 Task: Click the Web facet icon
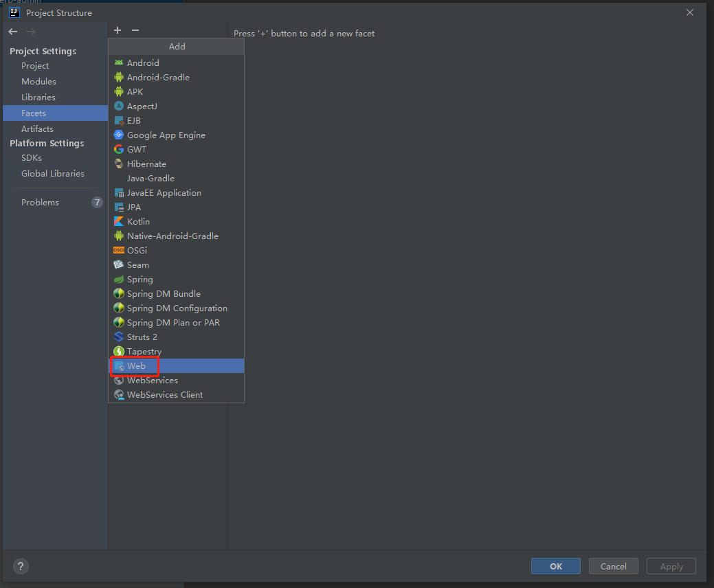point(119,366)
